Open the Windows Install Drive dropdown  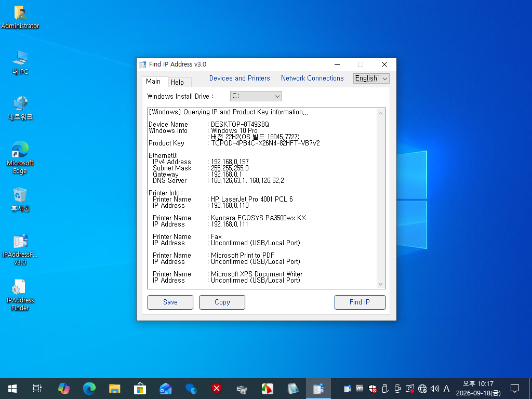[x=256, y=96]
